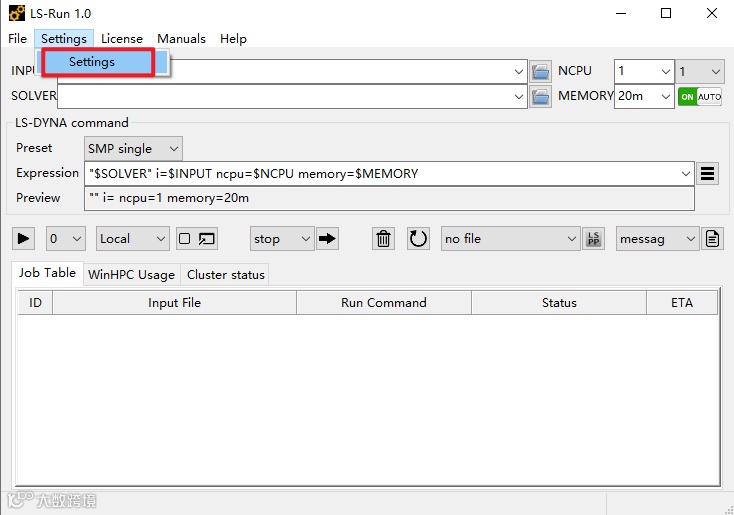Browse for SOLVER executable folder icon
734x515 pixels.
pos(540,97)
